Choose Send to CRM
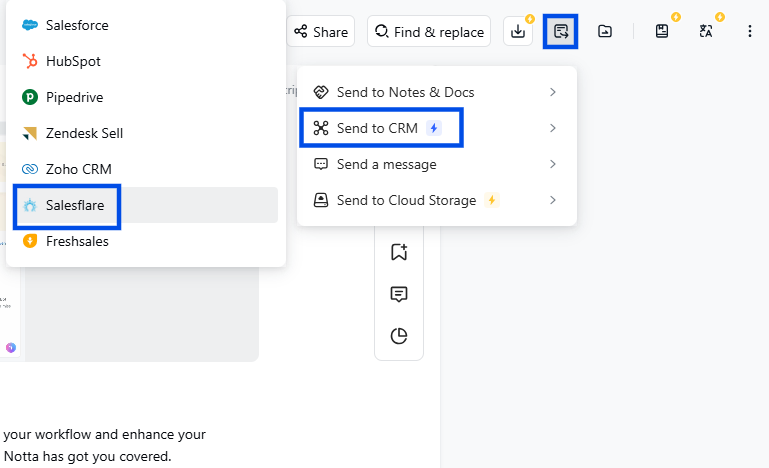The image size is (769, 468). 436,128
